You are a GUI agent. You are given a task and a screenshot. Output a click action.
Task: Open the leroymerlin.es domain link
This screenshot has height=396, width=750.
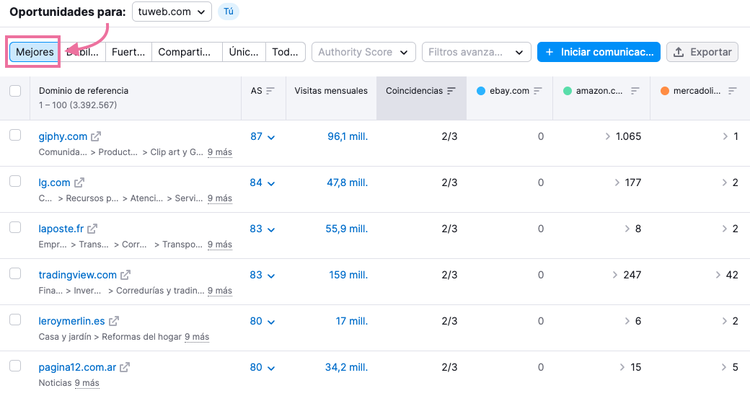pyautogui.click(x=72, y=321)
